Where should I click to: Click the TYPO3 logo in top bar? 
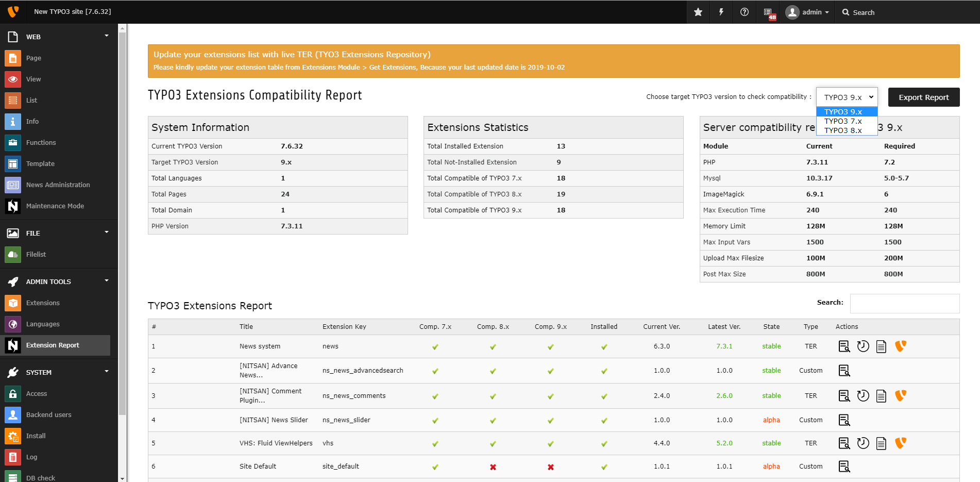click(13, 11)
